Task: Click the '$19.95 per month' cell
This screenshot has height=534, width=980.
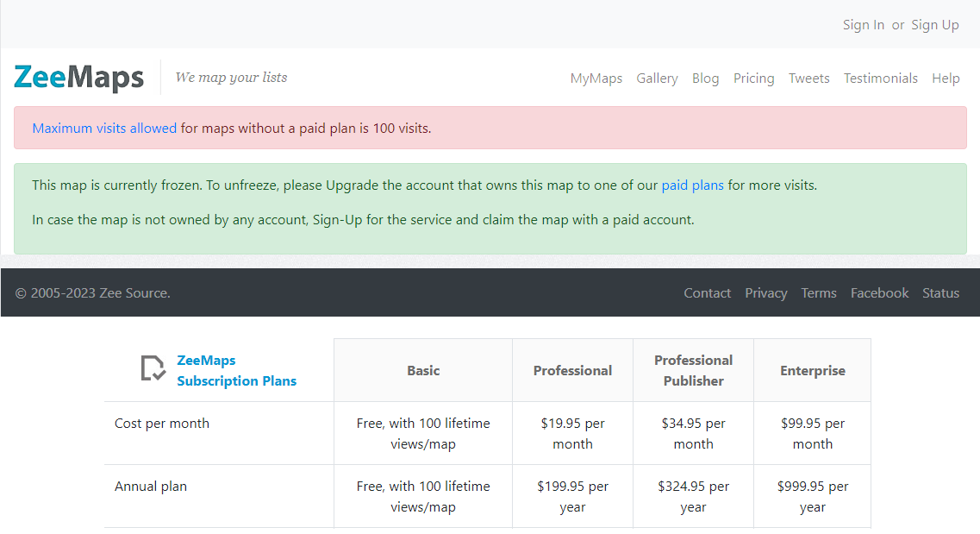Action: coord(572,433)
